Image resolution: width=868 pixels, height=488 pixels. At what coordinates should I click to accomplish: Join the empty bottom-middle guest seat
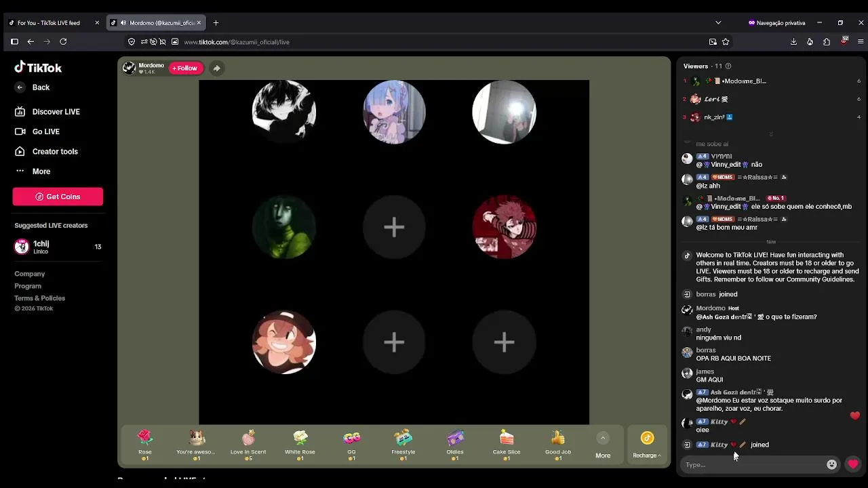pos(394,342)
